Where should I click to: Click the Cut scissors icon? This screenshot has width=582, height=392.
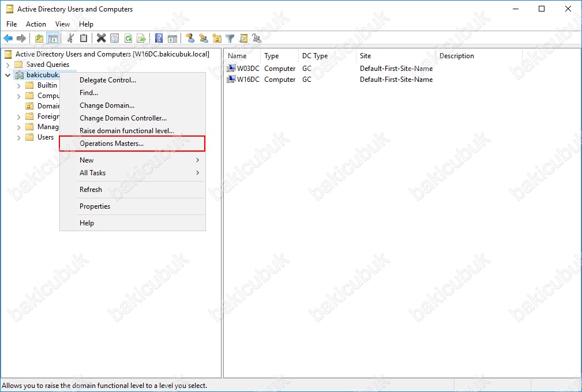coord(70,38)
